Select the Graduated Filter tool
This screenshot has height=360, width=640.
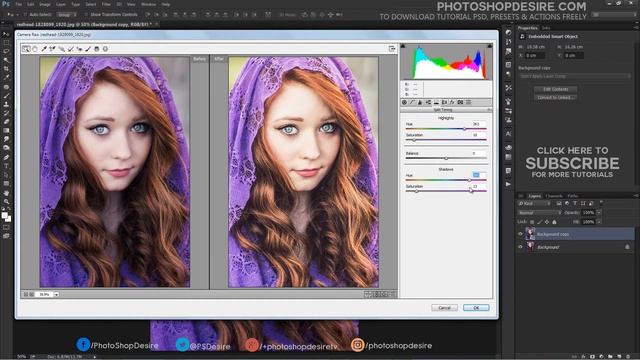pyautogui.click(x=97, y=49)
